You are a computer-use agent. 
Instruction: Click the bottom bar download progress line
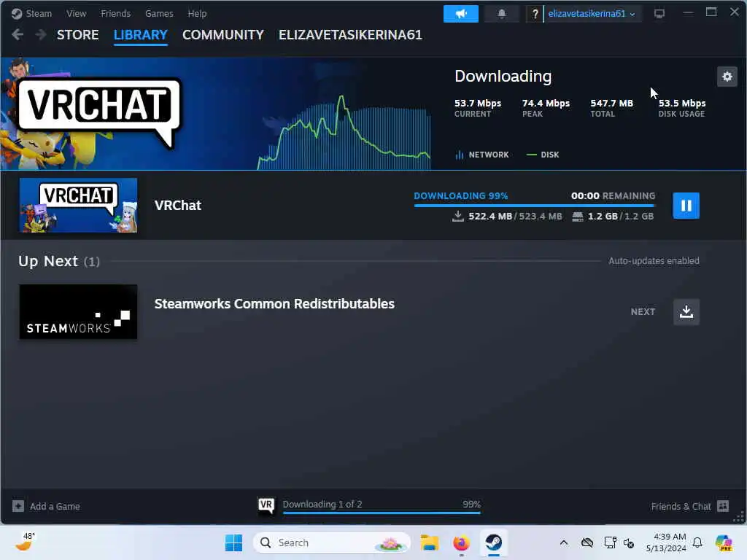[x=382, y=513]
